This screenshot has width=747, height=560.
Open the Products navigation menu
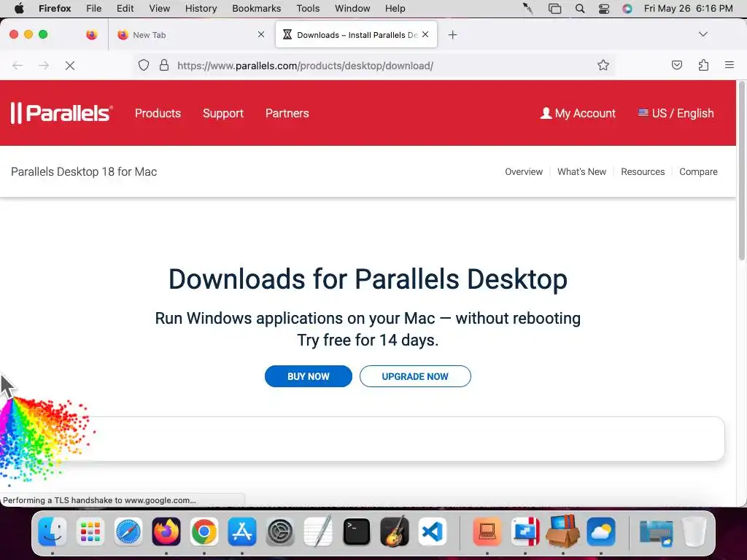pos(158,113)
